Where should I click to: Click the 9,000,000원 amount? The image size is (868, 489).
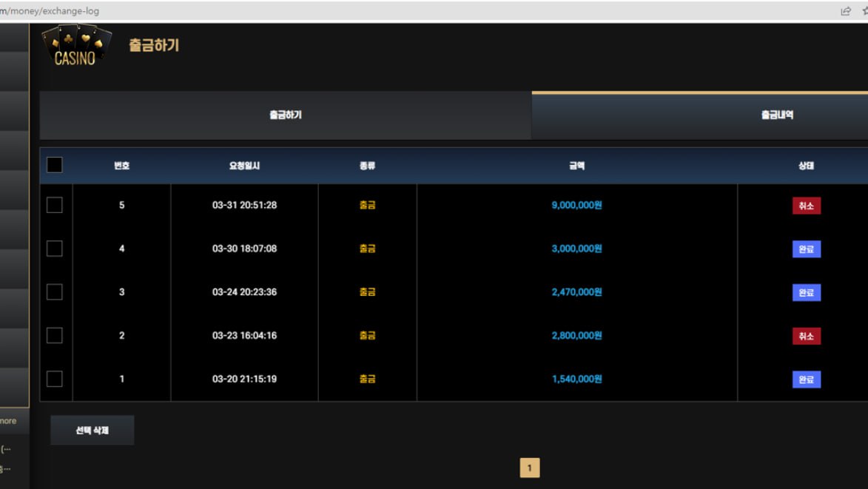pyautogui.click(x=576, y=205)
